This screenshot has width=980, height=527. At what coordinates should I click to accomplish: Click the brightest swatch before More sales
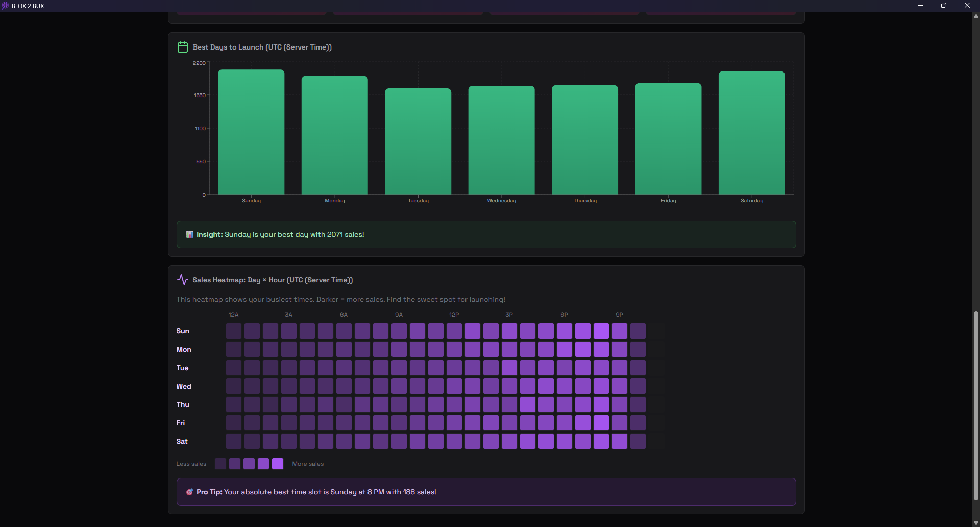[277, 464]
